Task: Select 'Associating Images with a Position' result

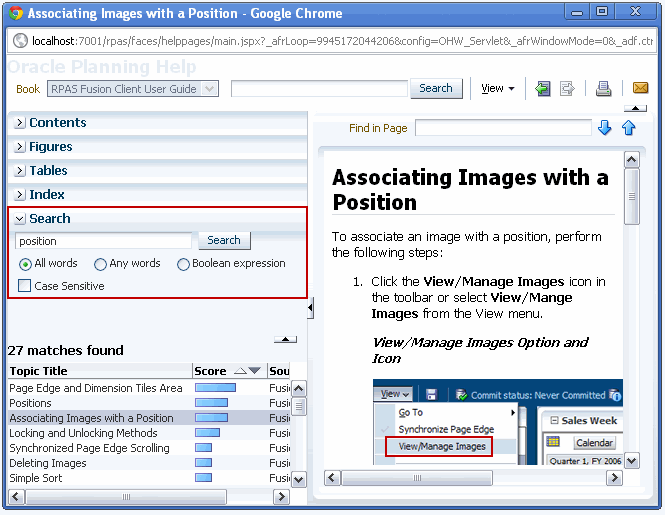Action: point(91,418)
